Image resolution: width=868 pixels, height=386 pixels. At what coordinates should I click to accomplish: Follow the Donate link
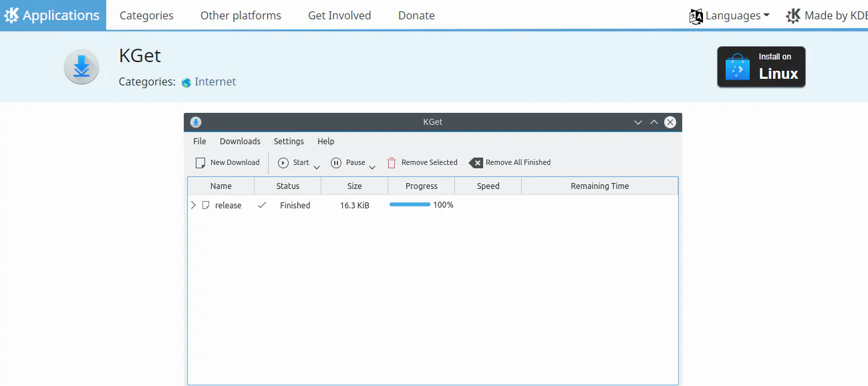[x=416, y=15]
